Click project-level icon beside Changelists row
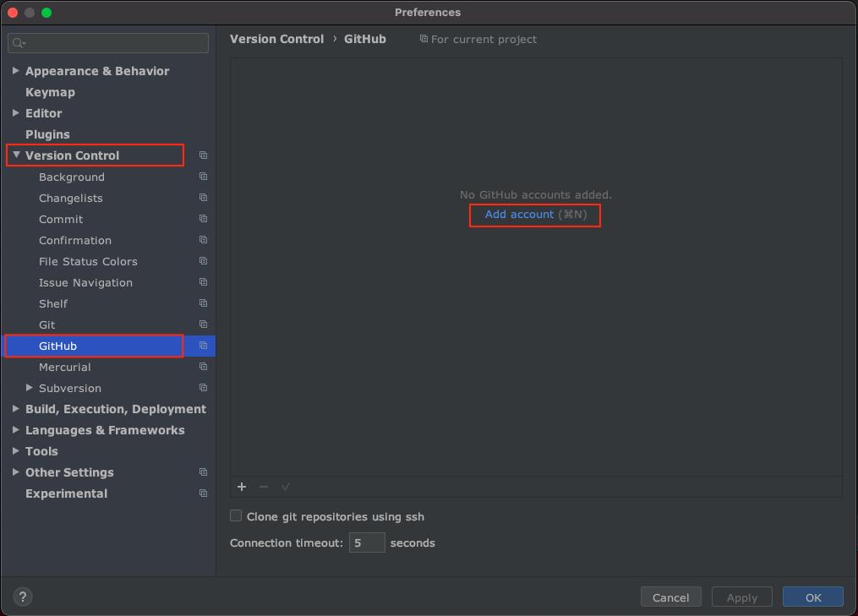This screenshot has height=616, width=858. 203,198
